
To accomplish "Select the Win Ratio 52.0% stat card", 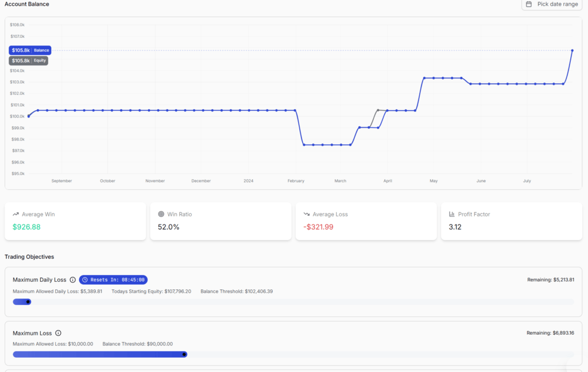I will (221, 221).
